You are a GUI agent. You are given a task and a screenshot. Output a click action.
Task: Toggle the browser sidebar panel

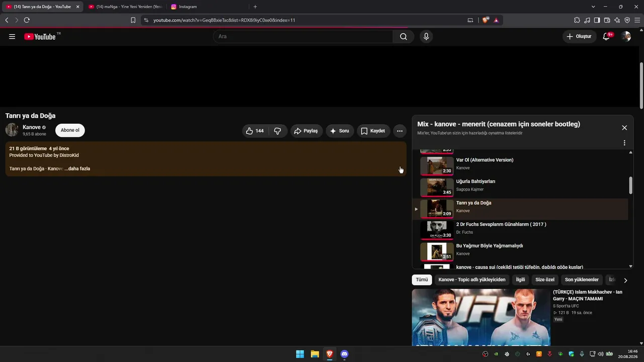597,20
